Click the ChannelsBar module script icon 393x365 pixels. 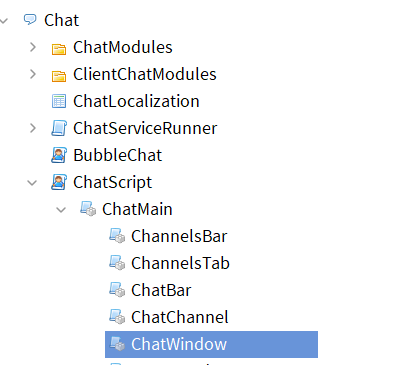point(117,236)
